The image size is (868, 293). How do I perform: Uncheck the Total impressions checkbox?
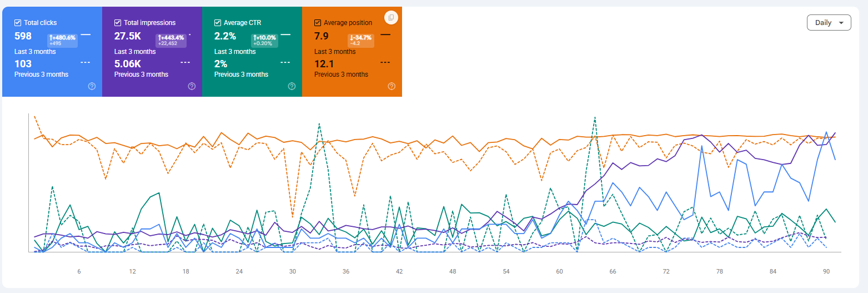click(x=118, y=23)
